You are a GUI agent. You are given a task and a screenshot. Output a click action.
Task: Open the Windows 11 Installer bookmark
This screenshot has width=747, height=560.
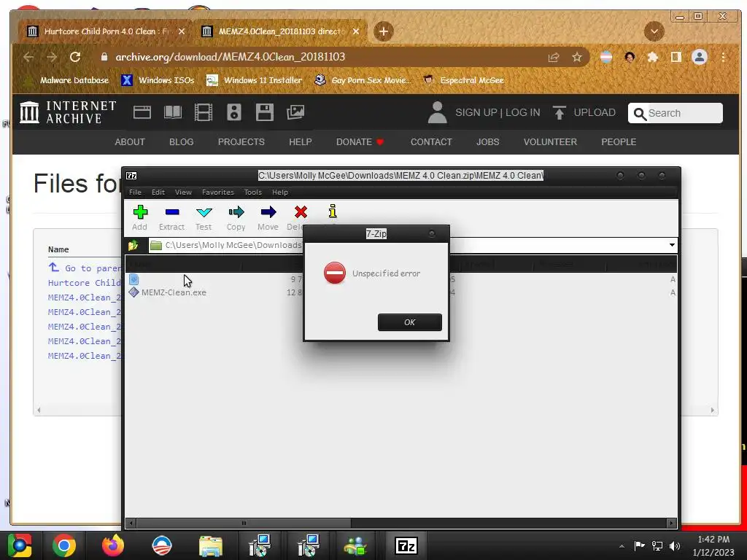(255, 80)
